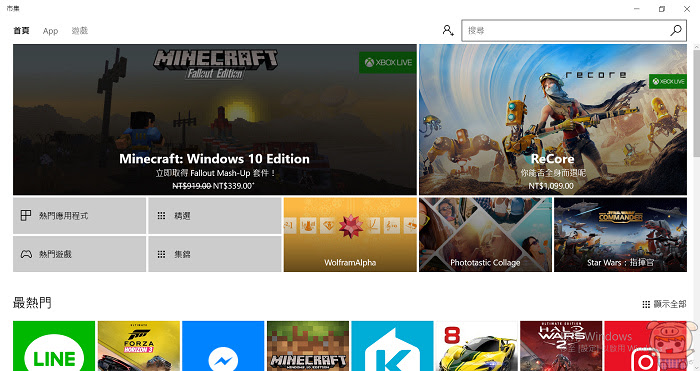700x371 pixels.
Task: Open the Forza Horizon 3 tile
Action: [139, 346]
